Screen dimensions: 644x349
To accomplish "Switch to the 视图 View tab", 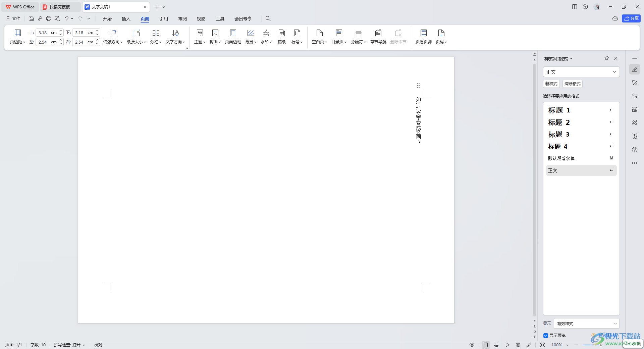I will click(x=201, y=19).
